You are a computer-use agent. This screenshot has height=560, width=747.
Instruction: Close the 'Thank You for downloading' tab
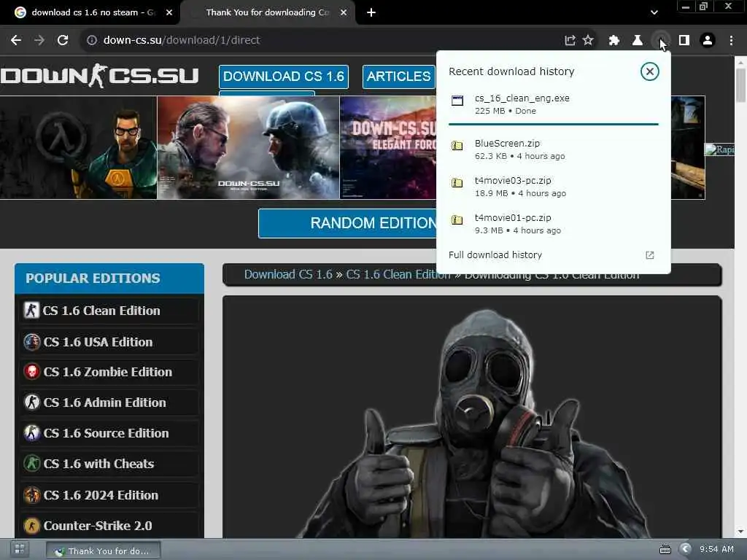tap(344, 13)
